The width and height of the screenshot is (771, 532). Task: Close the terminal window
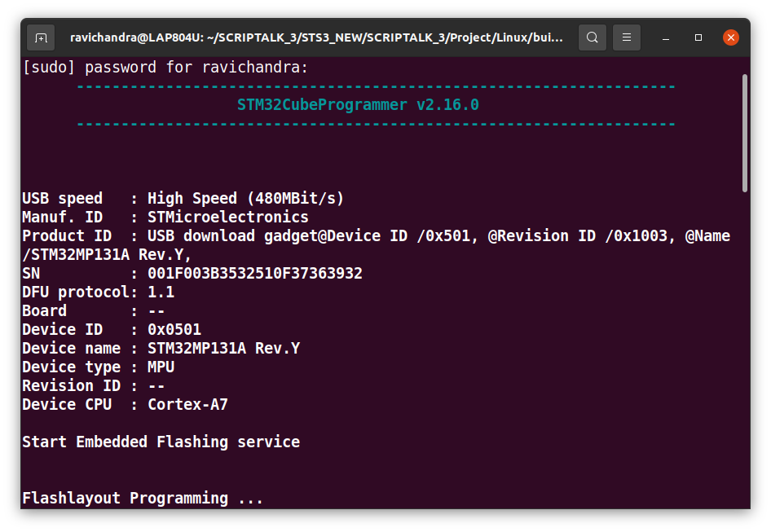[731, 37]
